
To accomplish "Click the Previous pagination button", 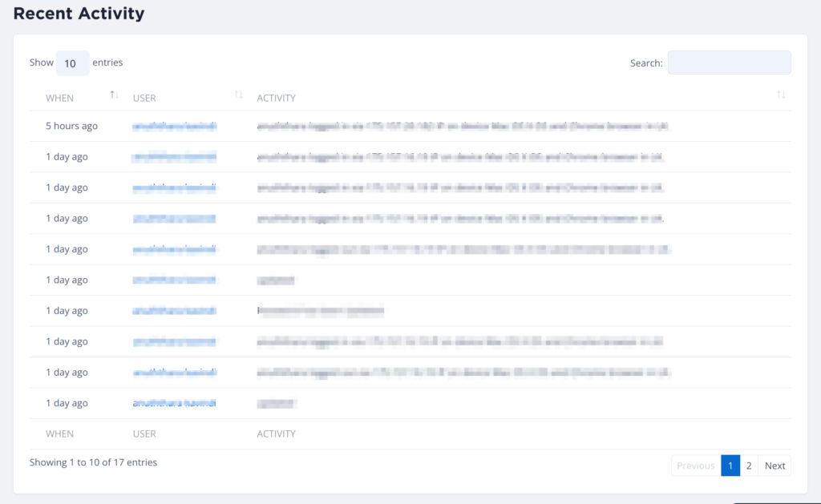I will coord(695,466).
